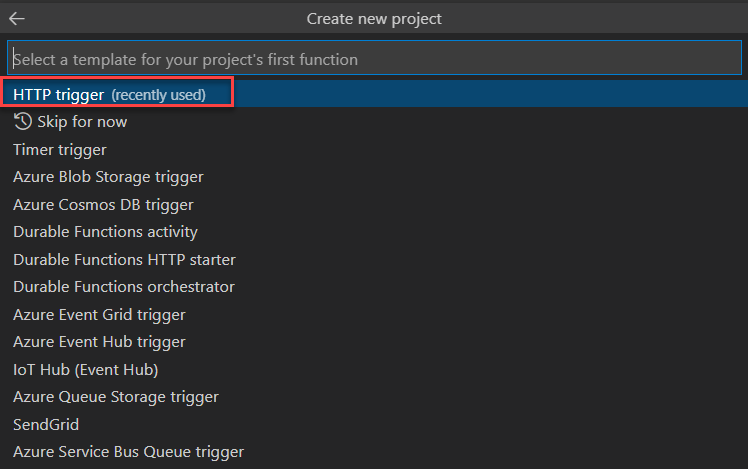
Task: Pick Azure Blob Storage trigger
Action: (x=108, y=177)
